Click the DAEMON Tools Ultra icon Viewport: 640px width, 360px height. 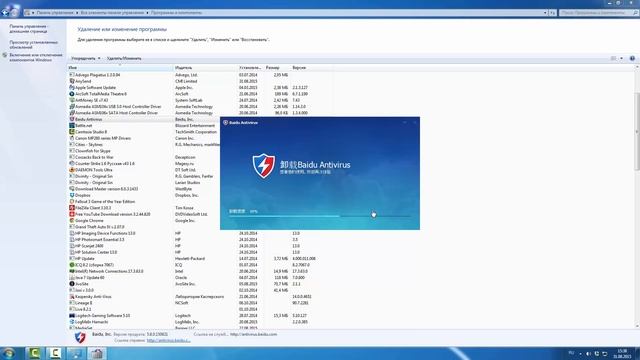(x=72, y=170)
